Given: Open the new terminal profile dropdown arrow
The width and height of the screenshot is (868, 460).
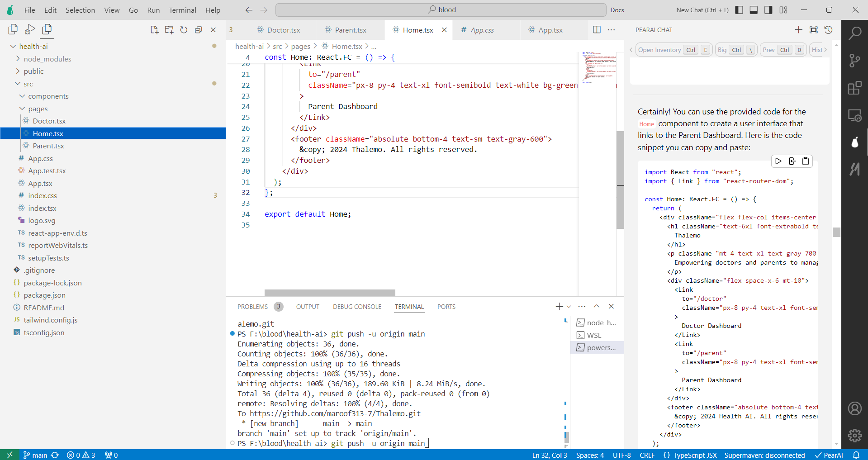Looking at the screenshot, I should click(569, 307).
